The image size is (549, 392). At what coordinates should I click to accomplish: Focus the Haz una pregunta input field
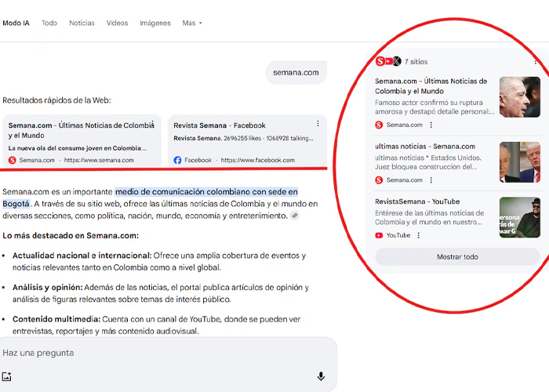pyautogui.click(x=168, y=353)
